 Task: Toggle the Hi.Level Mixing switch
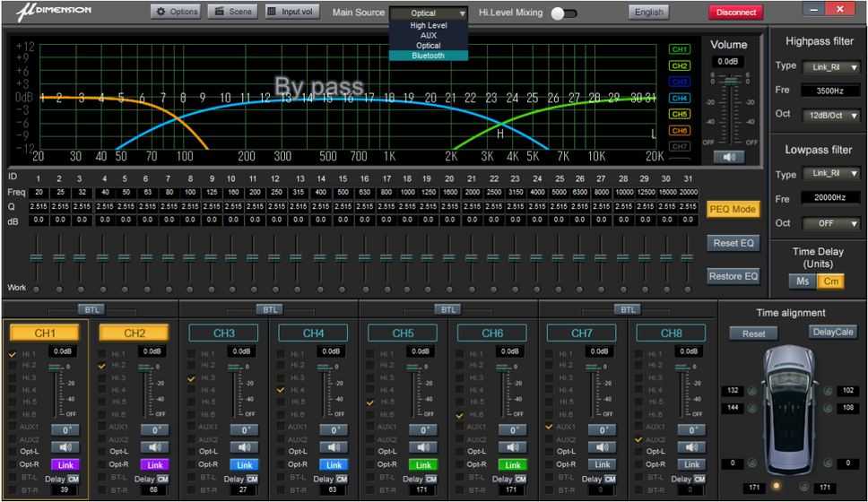[563, 13]
